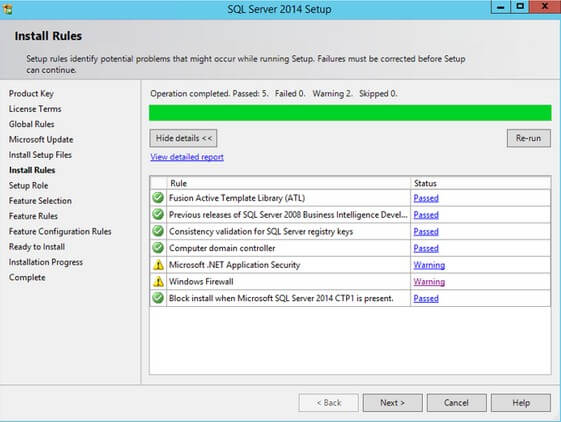The image size is (561, 422).
Task: Select Ready to Install step in sidebar
Action: point(37,247)
